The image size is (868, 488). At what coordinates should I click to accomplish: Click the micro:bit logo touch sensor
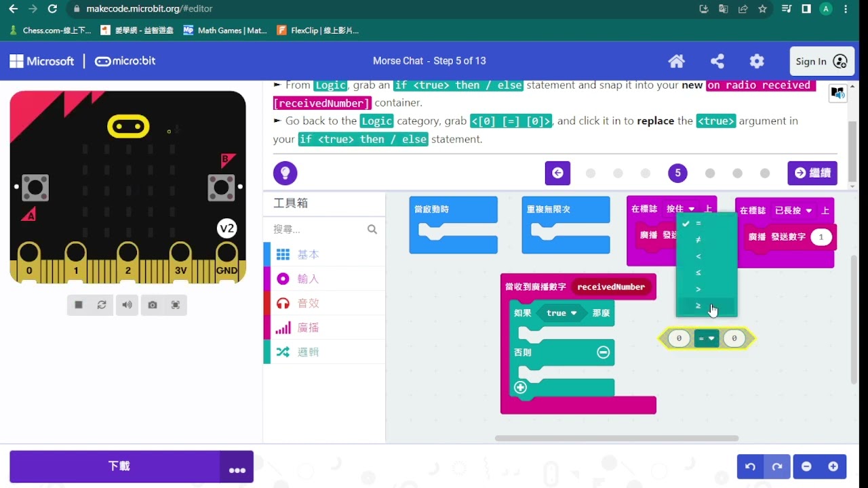click(128, 126)
